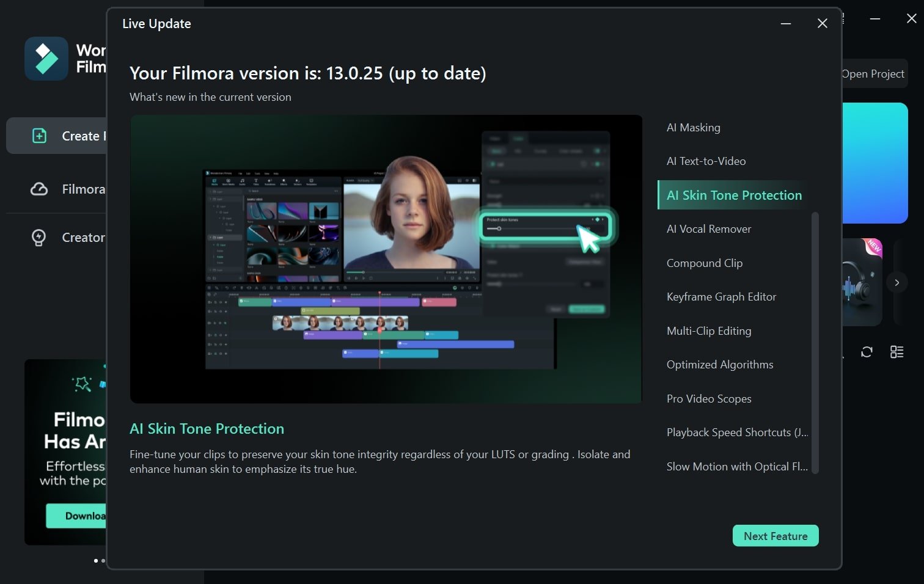
Task: Click the "AI Skin Tone Protection" heading
Action: (x=207, y=429)
